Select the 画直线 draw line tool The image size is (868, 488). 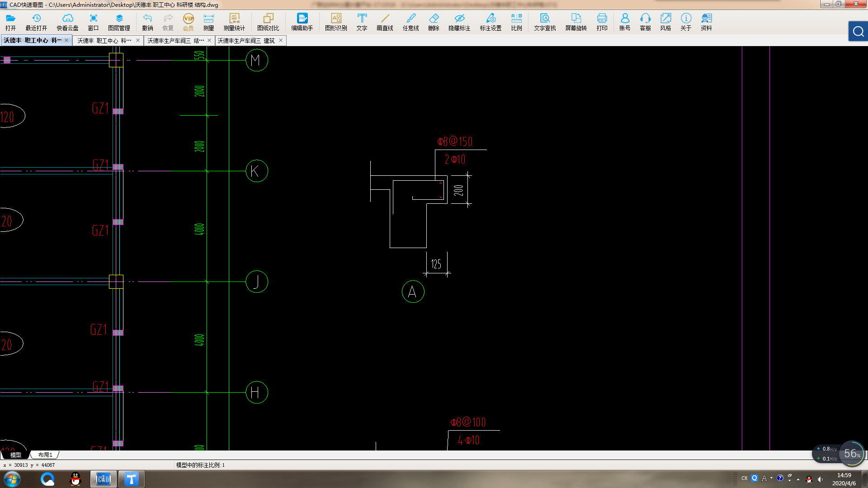385,21
